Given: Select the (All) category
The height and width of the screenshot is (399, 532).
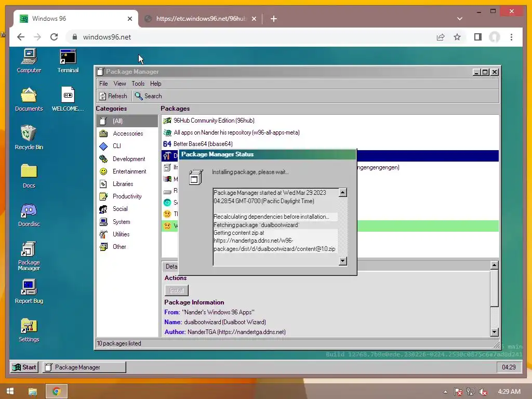Looking at the screenshot, I should click(x=127, y=121).
